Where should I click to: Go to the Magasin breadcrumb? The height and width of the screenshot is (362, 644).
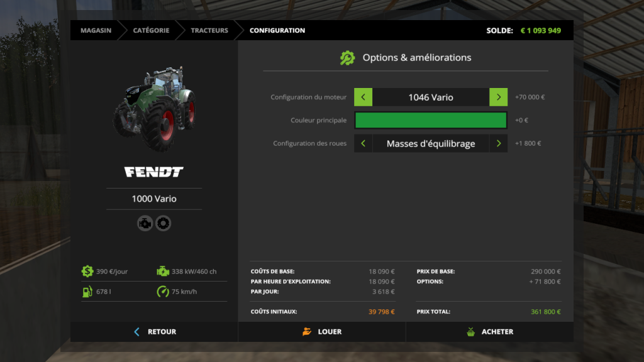96,30
